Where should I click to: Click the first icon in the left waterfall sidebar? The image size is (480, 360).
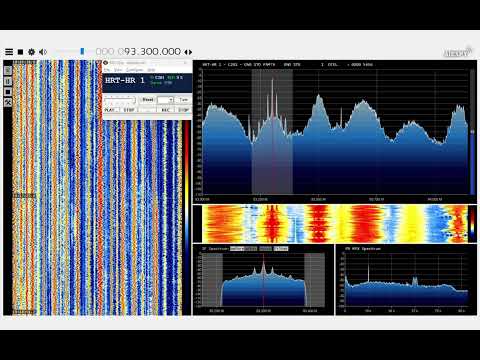(x=8, y=70)
